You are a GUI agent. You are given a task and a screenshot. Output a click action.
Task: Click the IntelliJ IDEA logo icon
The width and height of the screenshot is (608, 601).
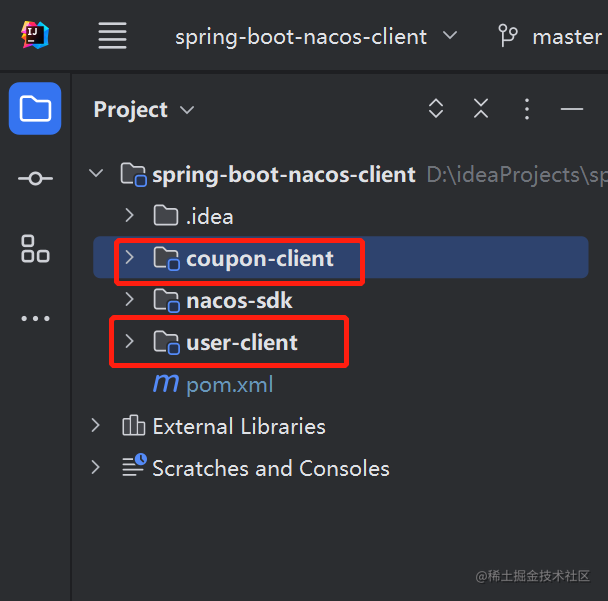pos(35,35)
